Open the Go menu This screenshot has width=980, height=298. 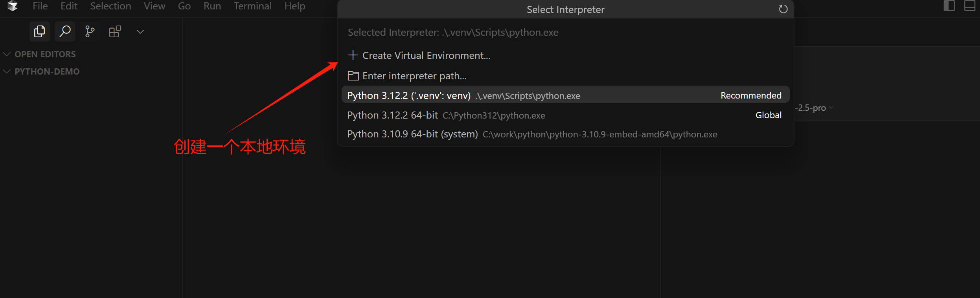click(x=184, y=6)
